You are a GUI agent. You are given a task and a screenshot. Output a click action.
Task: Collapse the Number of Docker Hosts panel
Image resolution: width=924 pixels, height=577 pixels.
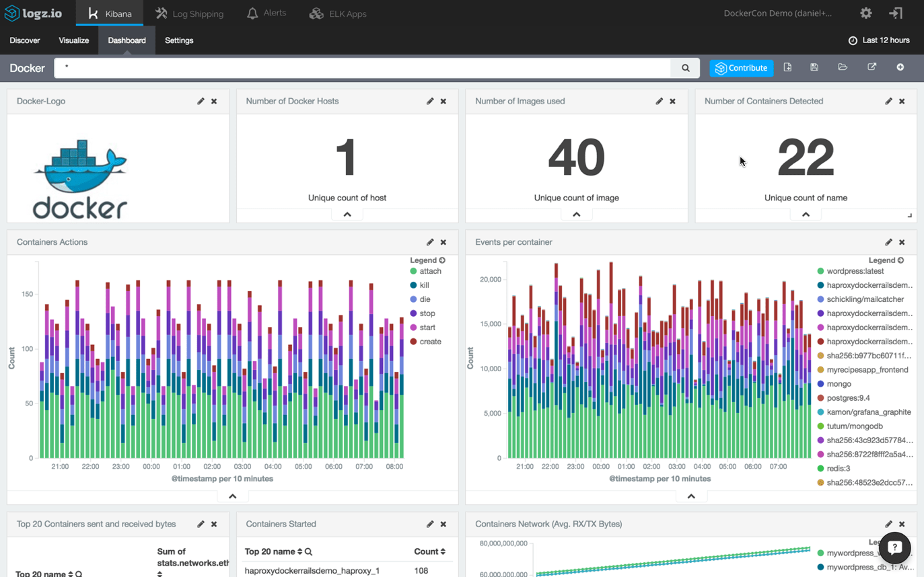point(347,214)
